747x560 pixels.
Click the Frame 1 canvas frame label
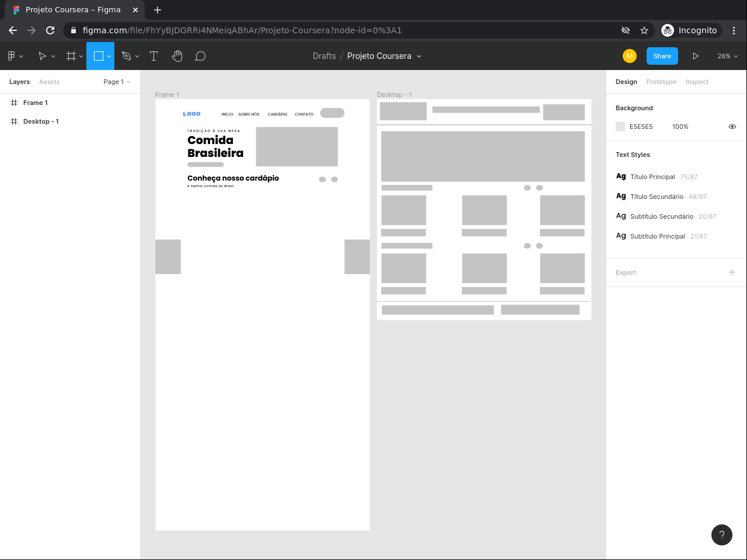[167, 94]
